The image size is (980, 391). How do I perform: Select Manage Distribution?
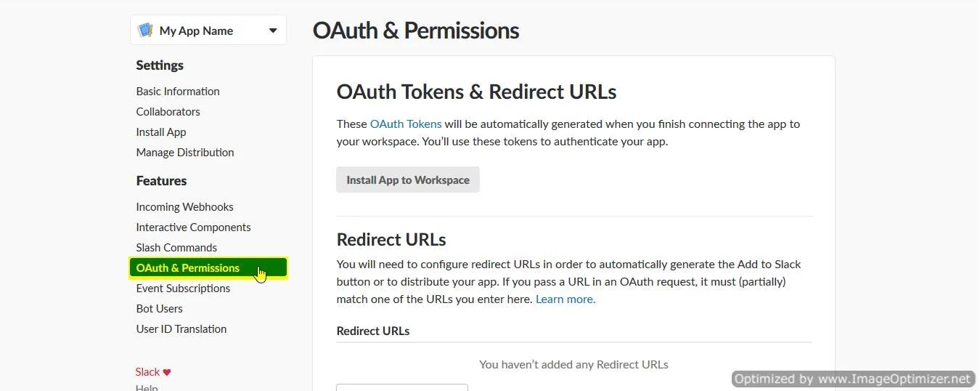[185, 153]
